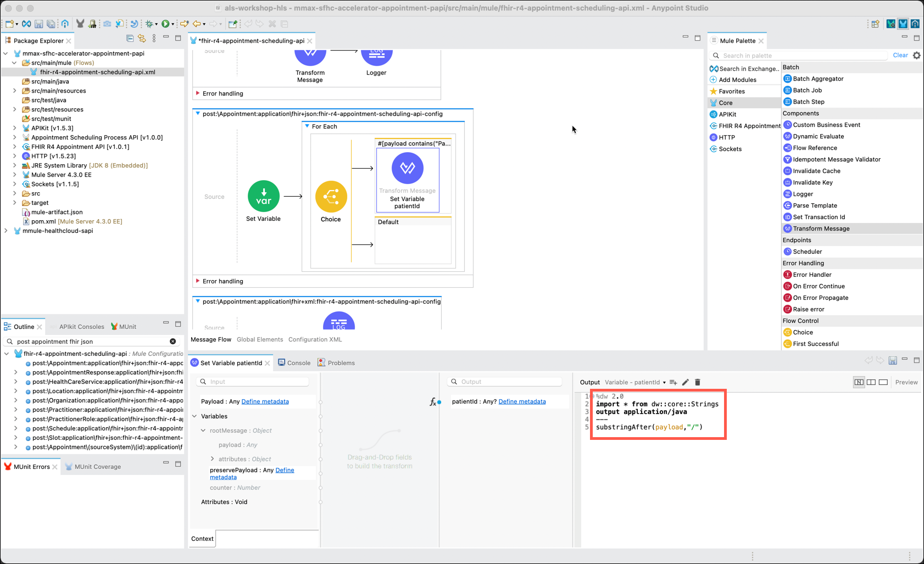Click Link with Editor in Package Explorer
The image size is (924, 564).
pyautogui.click(x=142, y=38)
